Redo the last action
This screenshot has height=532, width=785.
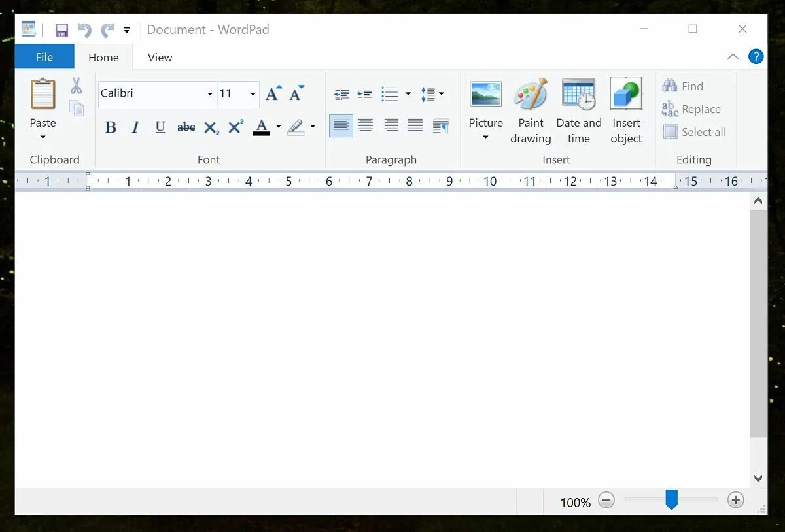click(108, 30)
